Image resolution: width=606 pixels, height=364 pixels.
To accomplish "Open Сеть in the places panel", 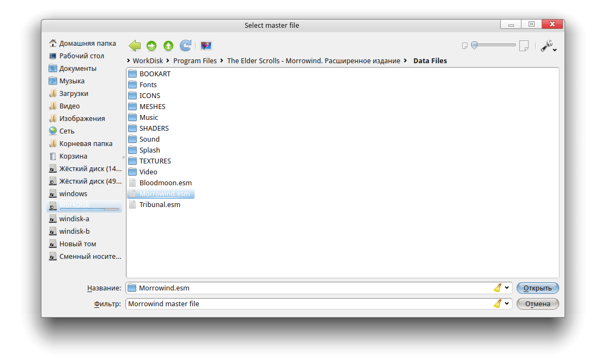I will [84, 131].
